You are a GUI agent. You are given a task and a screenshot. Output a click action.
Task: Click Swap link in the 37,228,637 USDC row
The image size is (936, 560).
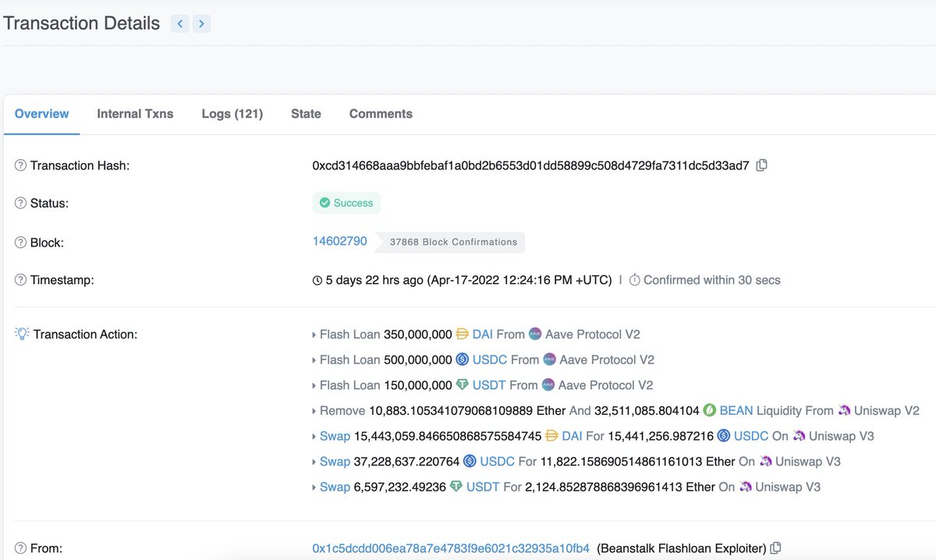click(335, 461)
